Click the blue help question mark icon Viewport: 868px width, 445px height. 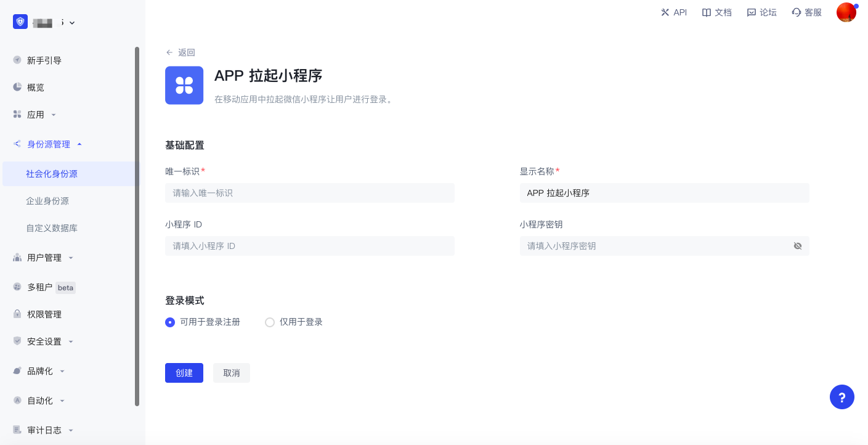(842, 397)
